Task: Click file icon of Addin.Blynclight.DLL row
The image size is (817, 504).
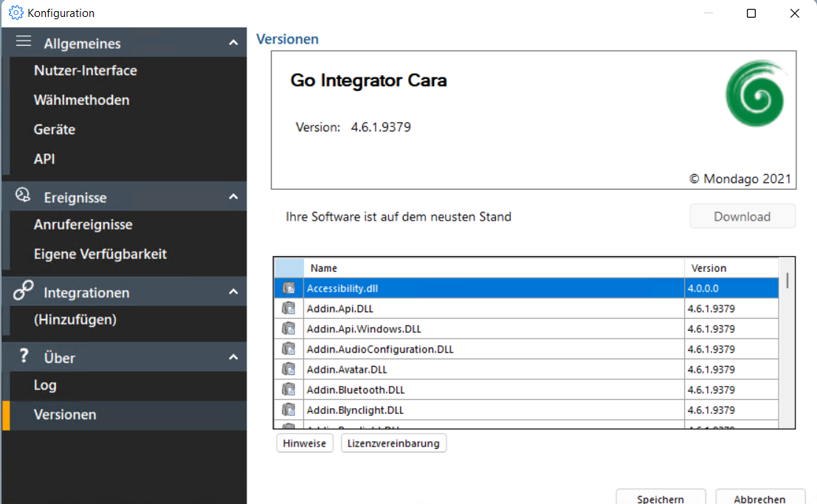Action: pos(289,410)
